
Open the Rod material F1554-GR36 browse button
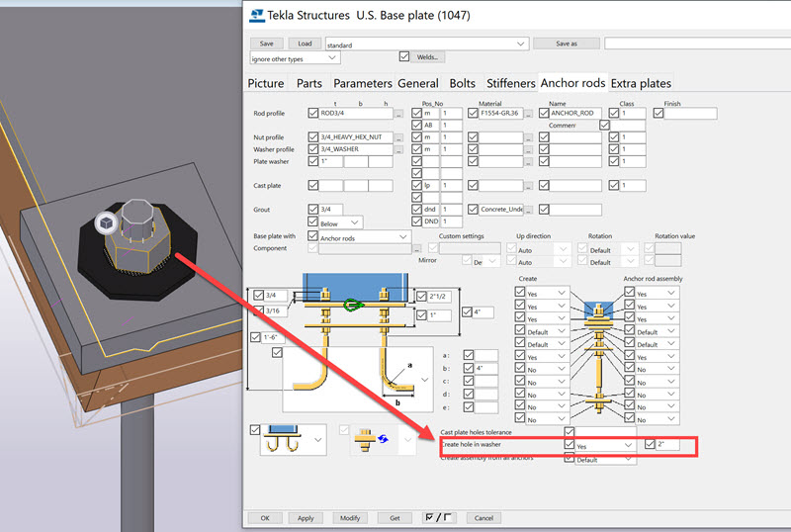pyautogui.click(x=528, y=114)
